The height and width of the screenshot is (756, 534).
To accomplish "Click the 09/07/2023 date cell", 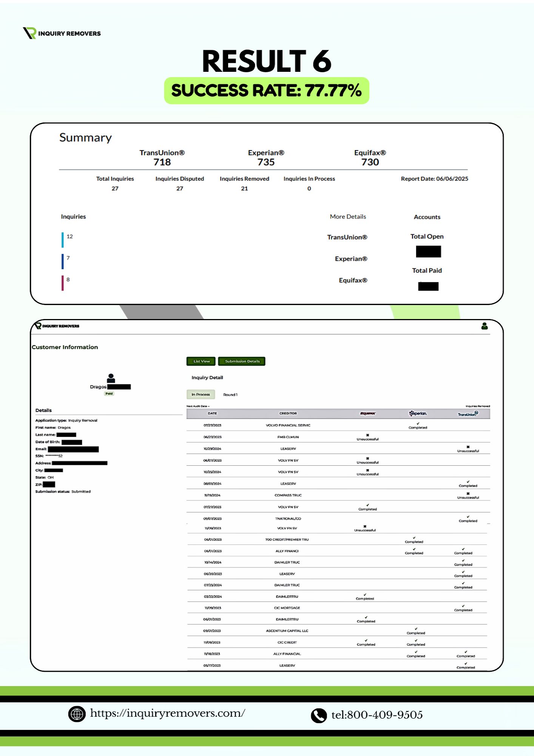I will pyautogui.click(x=213, y=519).
